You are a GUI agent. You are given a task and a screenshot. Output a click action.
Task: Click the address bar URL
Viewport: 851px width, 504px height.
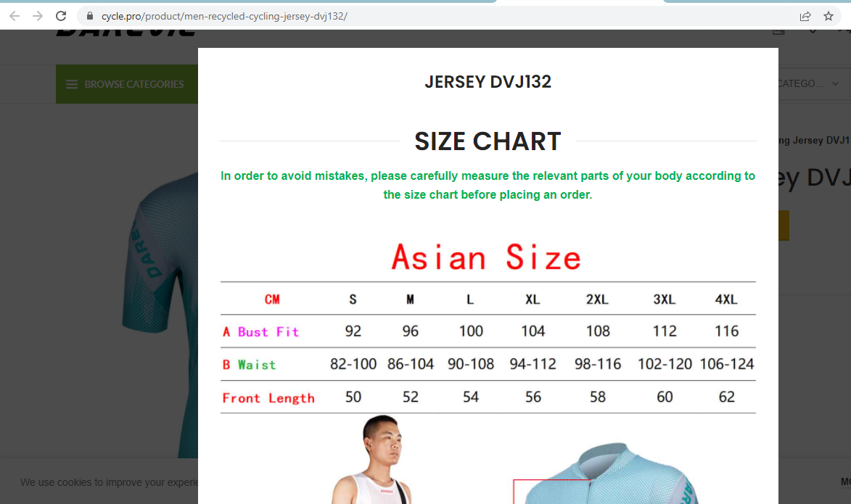click(224, 16)
